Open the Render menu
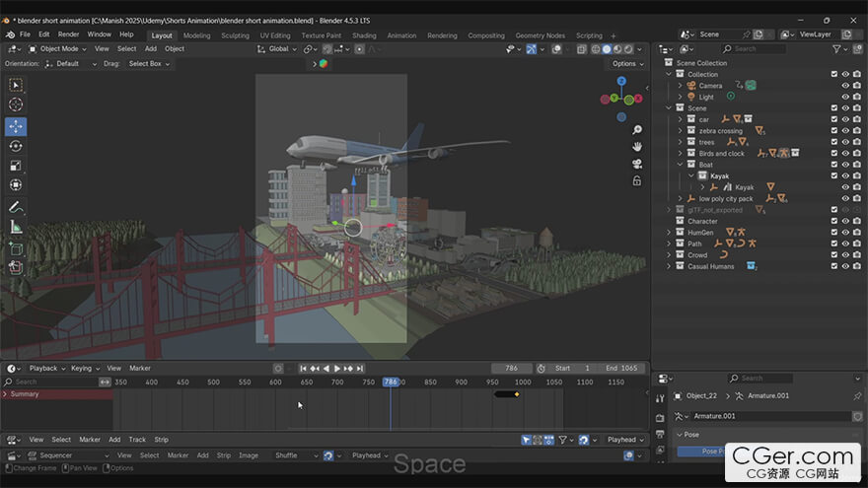 coord(68,35)
